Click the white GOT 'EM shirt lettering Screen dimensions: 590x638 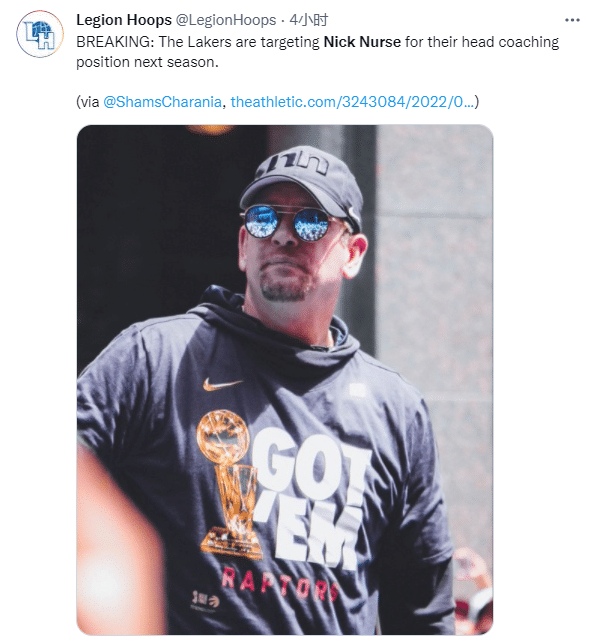pos(311,498)
